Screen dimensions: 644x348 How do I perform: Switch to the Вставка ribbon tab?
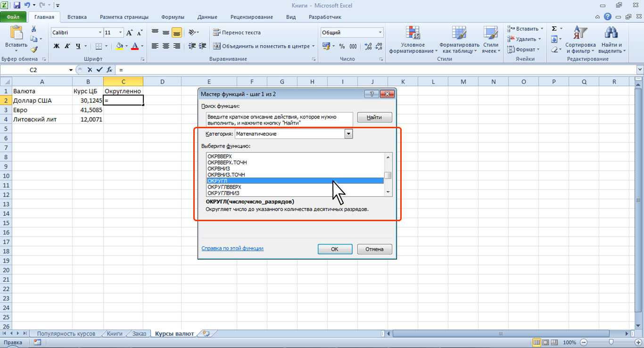(x=77, y=17)
